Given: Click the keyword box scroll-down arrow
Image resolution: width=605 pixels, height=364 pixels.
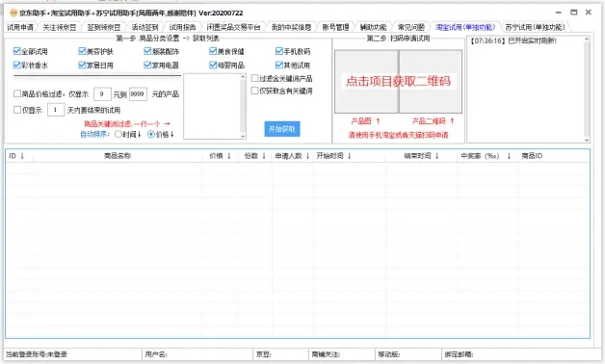Looking at the screenshot, I should (243, 136).
